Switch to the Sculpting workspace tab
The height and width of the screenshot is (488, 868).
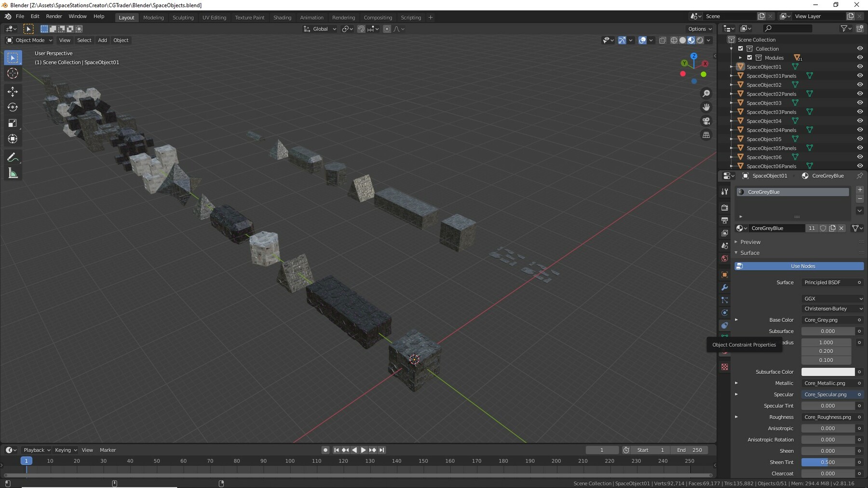pyautogui.click(x=183, y=17)
